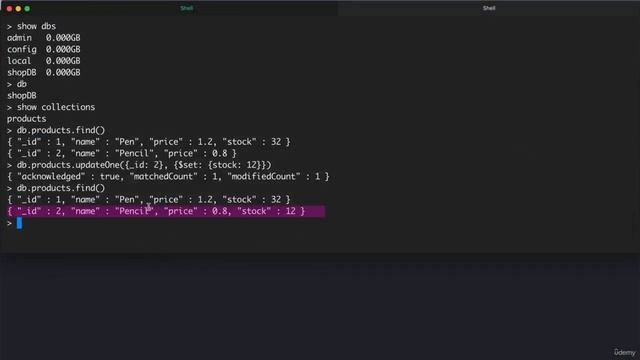Click the 'admin 0.000GB' database row
This screenshot has height=360, width=640.
pyautogui.click(x=44, y=38)
